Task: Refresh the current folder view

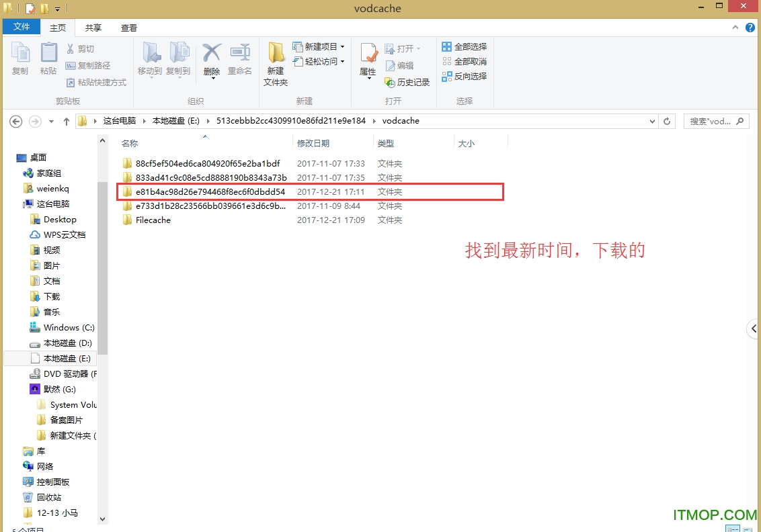Action: point(667,121)
